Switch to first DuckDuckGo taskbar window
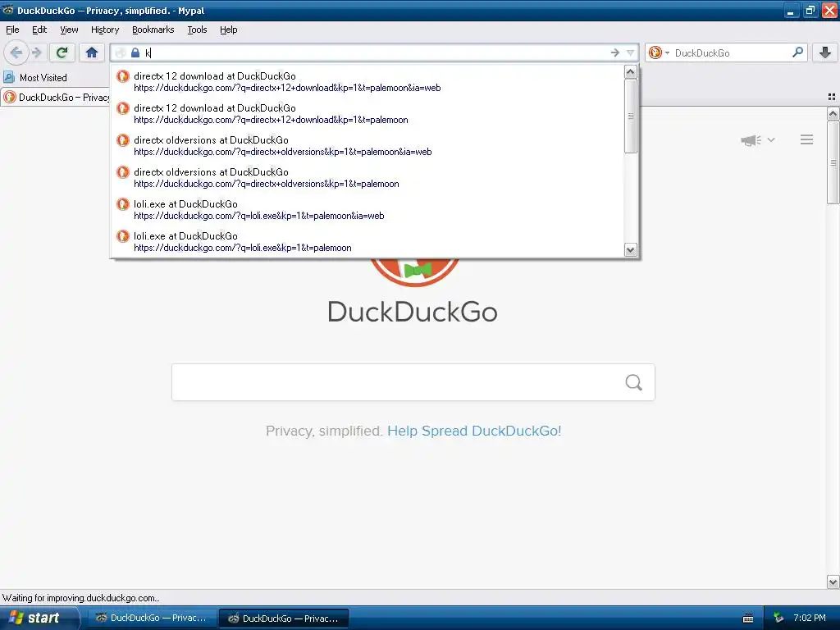This screenshot has height=630, width=840. coord(152,618)
